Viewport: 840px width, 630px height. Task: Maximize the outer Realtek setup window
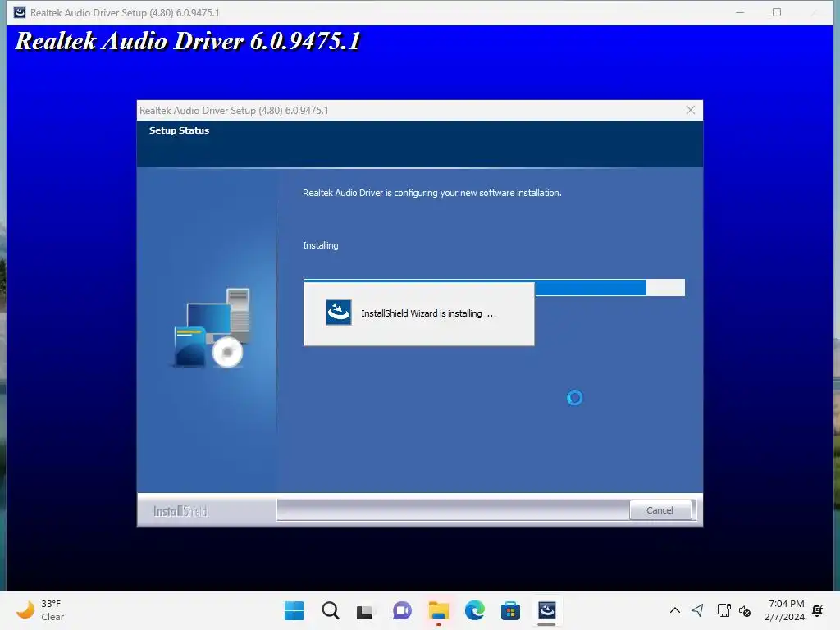click(x=777, y=12)
